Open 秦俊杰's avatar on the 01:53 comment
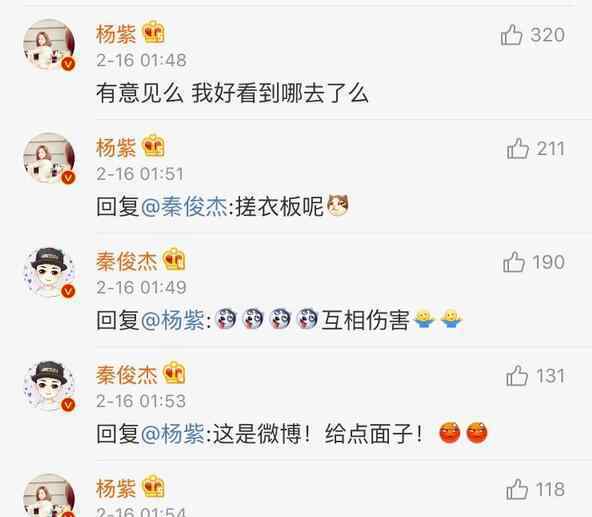The width and height of the screenshot is (592, 517). [49, 386]
